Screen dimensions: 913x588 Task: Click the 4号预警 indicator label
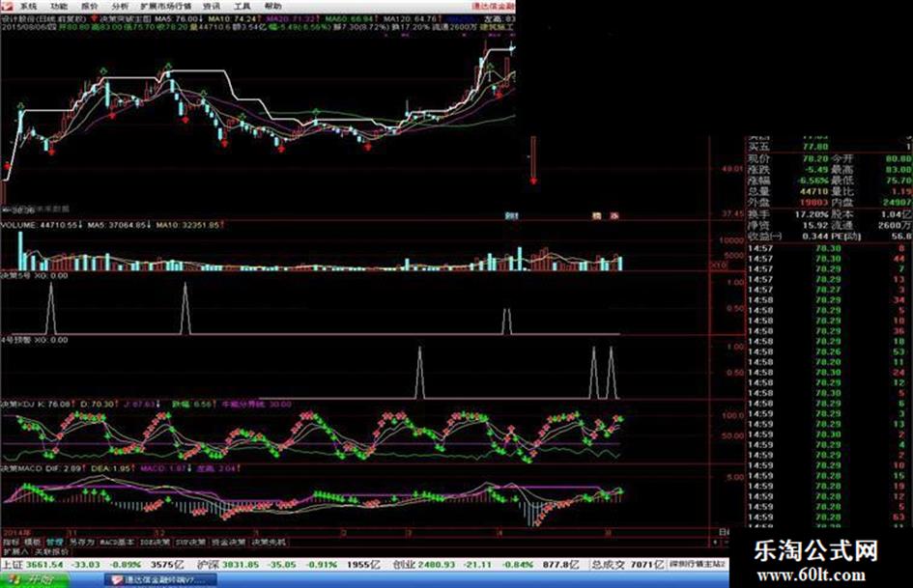[16, 340]
